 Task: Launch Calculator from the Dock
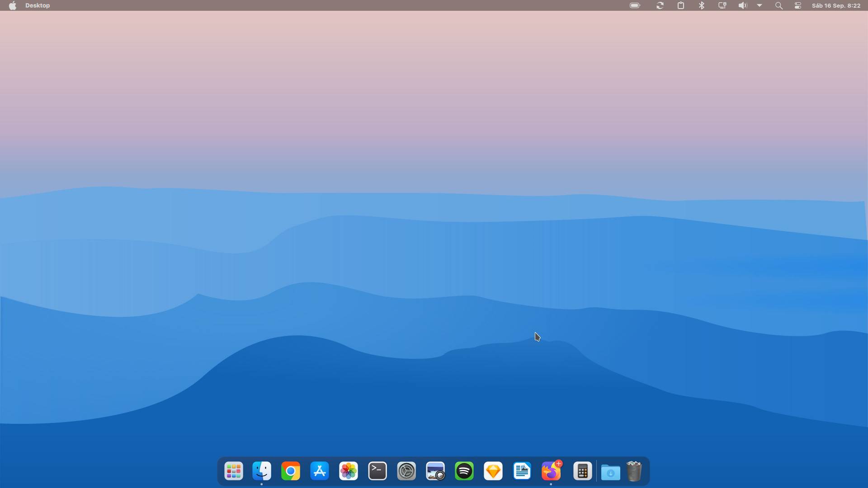tap(582, 471)
